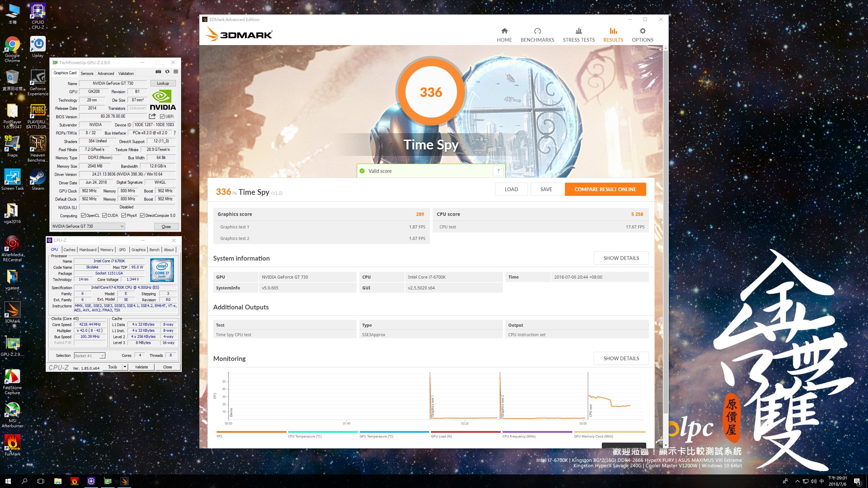Click the LOAD button in 3DMark
The height and width of the screenshot is (488, 868).
point(511,189)
